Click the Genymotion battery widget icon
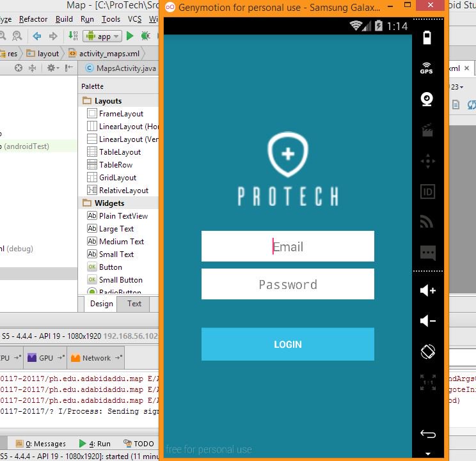Image resolution: width=476 pixels, height=461 pixels. pos(427,38)
